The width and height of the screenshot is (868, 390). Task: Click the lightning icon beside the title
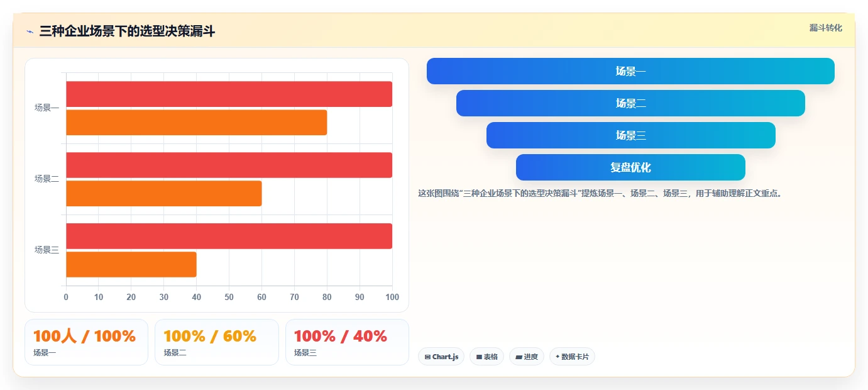30,31
